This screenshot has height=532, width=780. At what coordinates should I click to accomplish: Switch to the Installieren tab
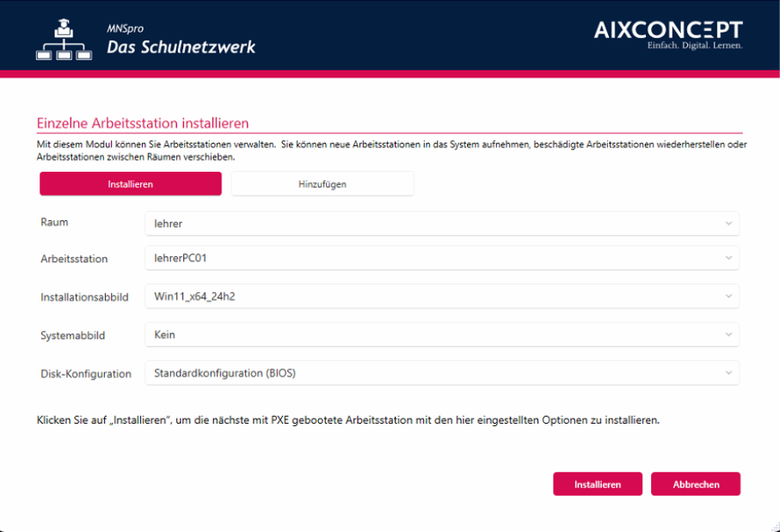pos(131,184)
